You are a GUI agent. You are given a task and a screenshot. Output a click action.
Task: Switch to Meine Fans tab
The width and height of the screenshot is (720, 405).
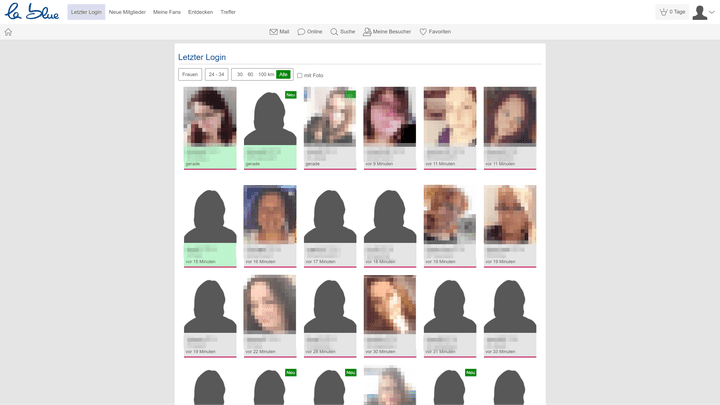click(x=168, y=12)
